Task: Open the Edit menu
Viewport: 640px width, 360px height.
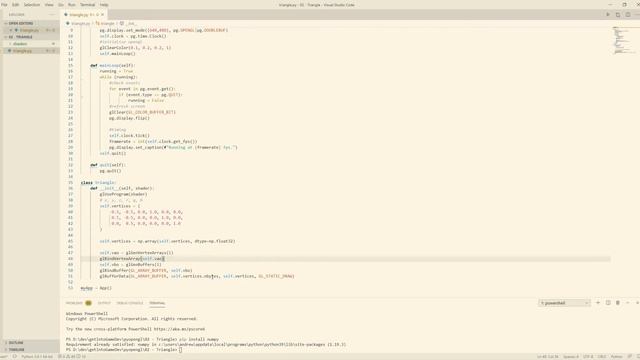Action: 16,4
